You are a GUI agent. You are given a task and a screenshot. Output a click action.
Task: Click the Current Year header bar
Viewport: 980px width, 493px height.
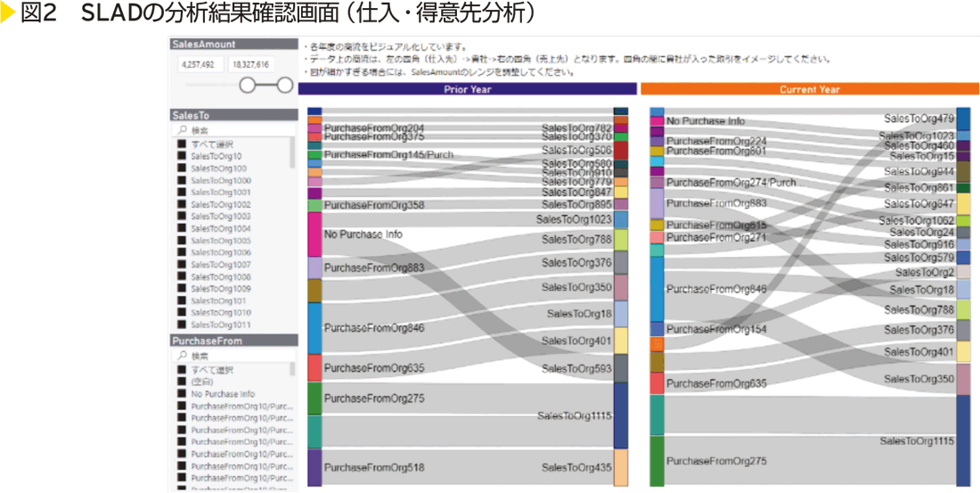coord(809,89)
